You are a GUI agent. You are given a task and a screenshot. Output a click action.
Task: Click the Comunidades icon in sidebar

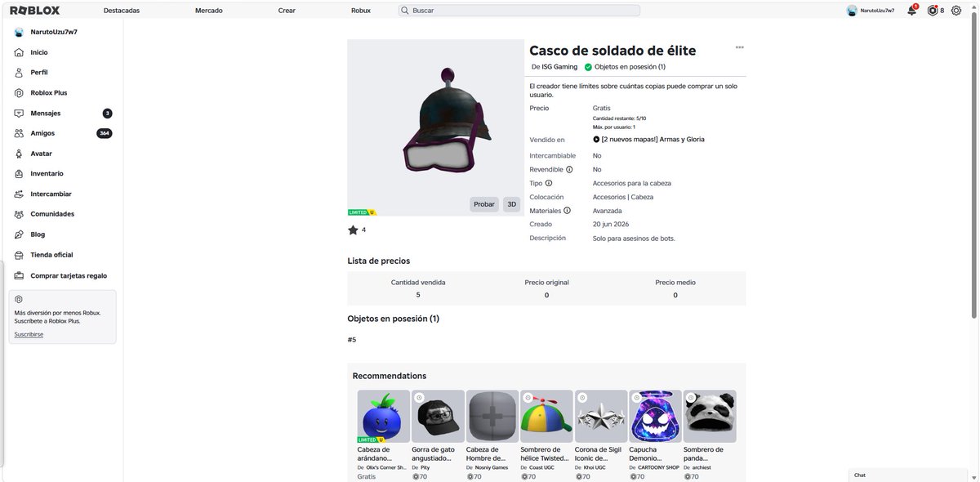point(19,214)
